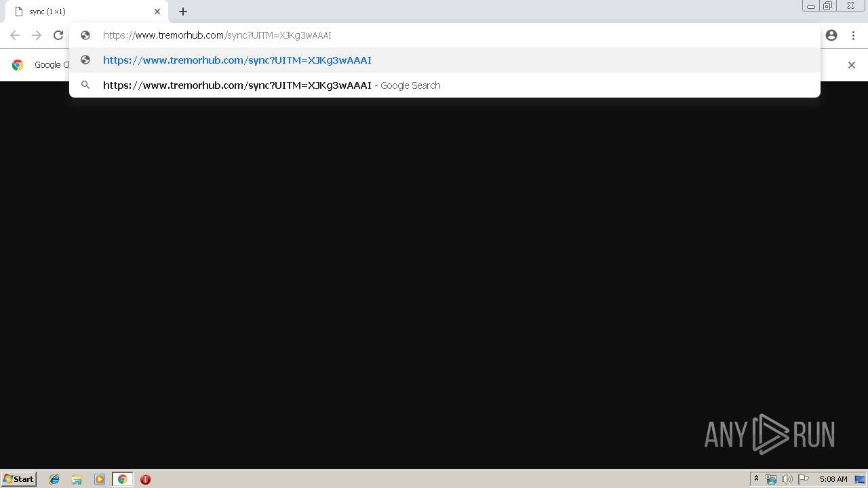Choose the Google Search suggestion for tremorhub URL

445,85
